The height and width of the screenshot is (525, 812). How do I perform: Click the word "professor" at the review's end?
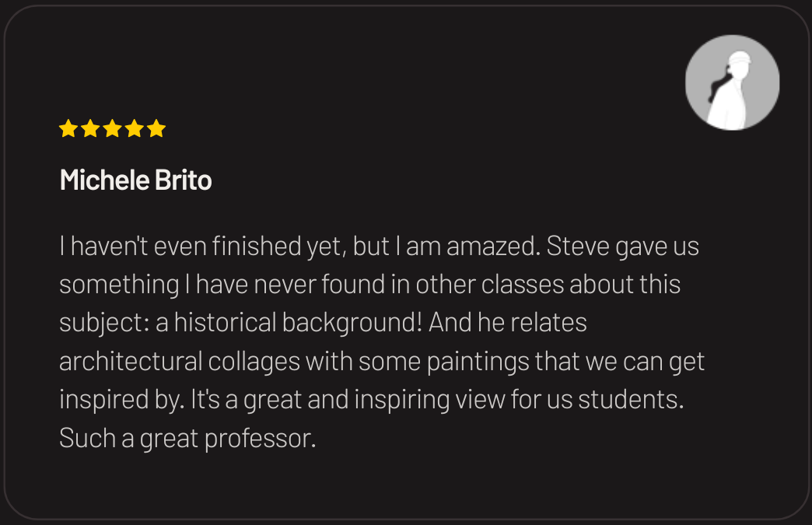pyautogui.click(x=257, y=439)
